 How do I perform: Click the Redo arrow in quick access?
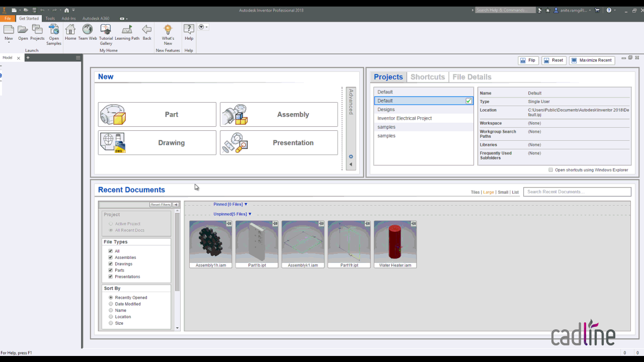53,10
